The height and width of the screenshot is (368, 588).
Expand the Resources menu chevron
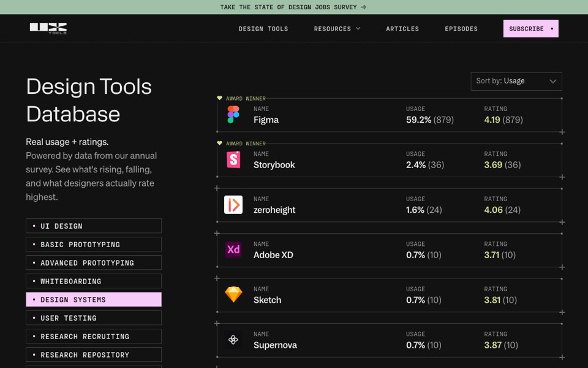pyautogui.click(x=358, y=29)
